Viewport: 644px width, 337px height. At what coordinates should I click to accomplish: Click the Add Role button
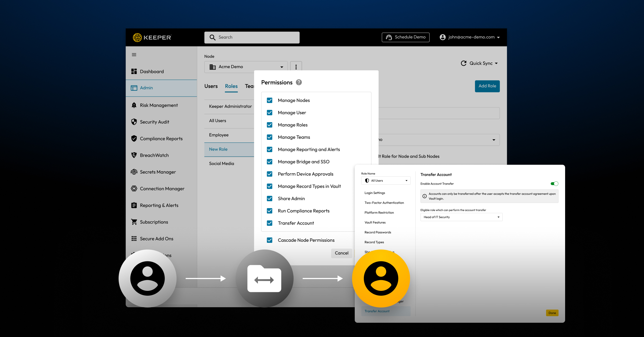coord(487,86)
